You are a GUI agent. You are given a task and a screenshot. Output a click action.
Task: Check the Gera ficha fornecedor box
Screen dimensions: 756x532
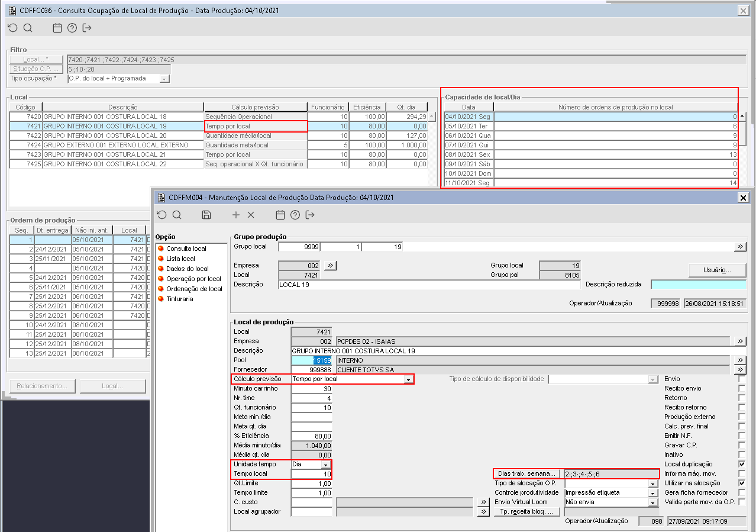point(742,492)
